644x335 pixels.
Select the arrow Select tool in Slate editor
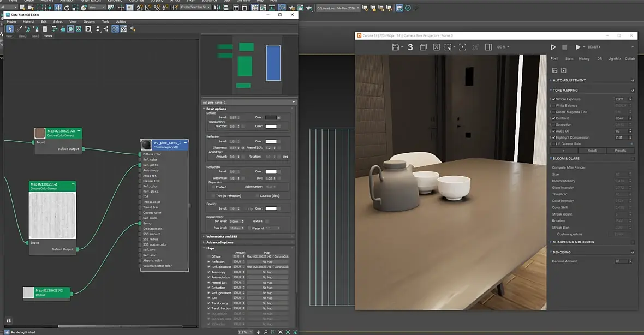click(x=10, y=29)
